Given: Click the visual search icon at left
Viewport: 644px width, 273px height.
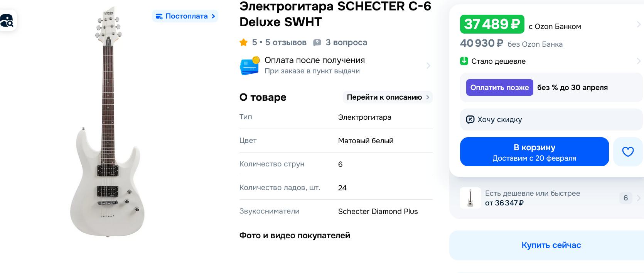Looking at the screenshot, I should [x=7, y=21].
